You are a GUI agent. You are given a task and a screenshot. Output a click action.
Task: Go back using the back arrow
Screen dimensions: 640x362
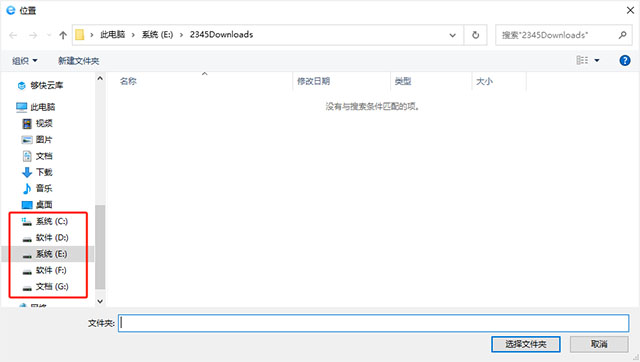[x=13, y=36]
